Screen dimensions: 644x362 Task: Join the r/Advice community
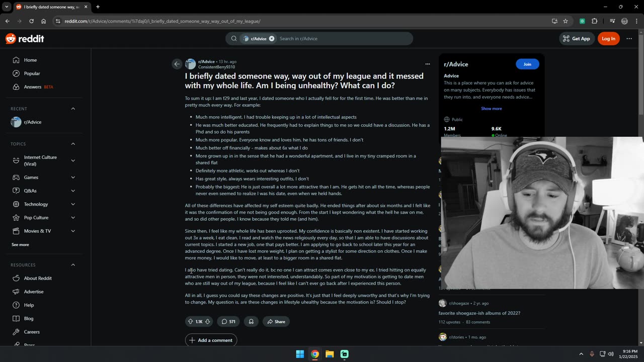527,64
